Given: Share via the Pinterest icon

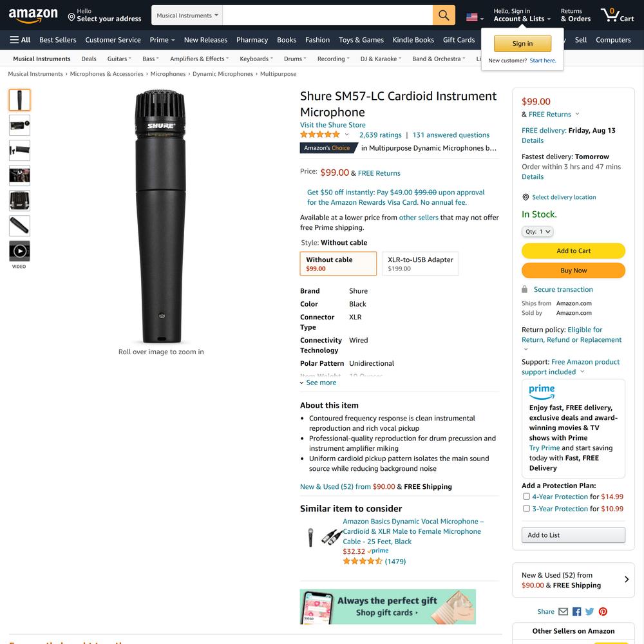Looking at the screenshot, I should pos(603,612).
